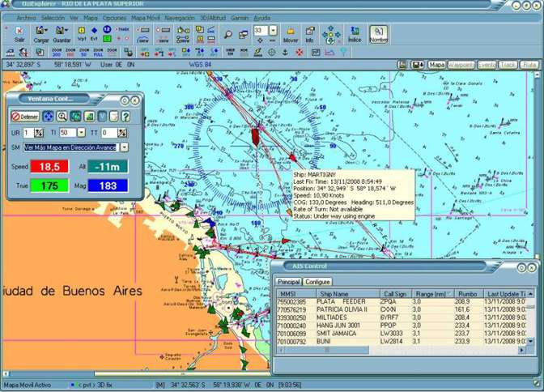Sort by Call Sign column header
544x392 pixels.
pos(395,294)
